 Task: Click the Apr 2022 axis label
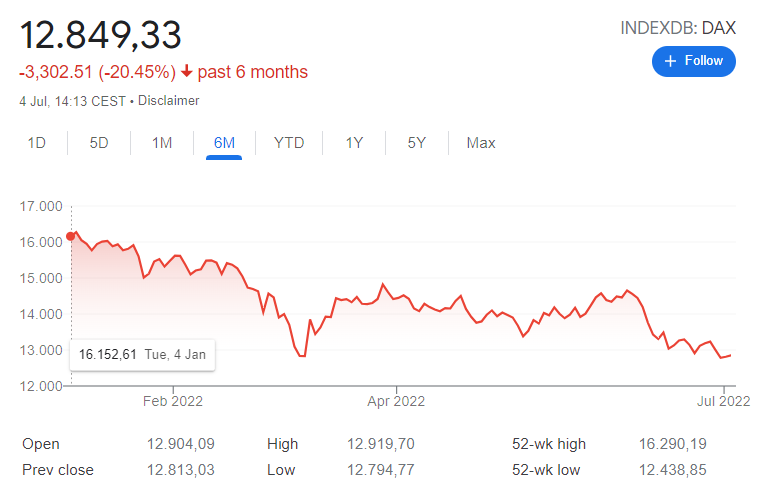396,402
